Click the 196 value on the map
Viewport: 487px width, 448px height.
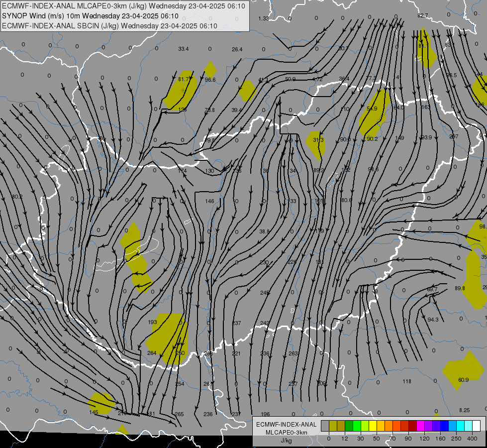click(x=266, y=414)
